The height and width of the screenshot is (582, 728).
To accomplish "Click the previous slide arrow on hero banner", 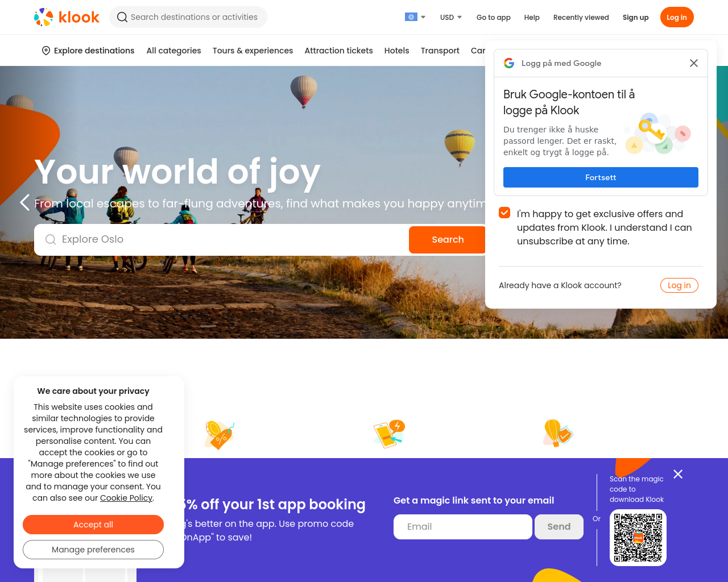I will (24, 202).
